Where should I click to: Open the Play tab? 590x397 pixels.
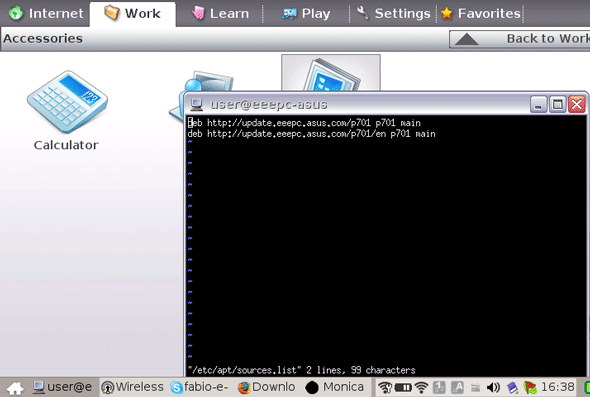point(306,14)
